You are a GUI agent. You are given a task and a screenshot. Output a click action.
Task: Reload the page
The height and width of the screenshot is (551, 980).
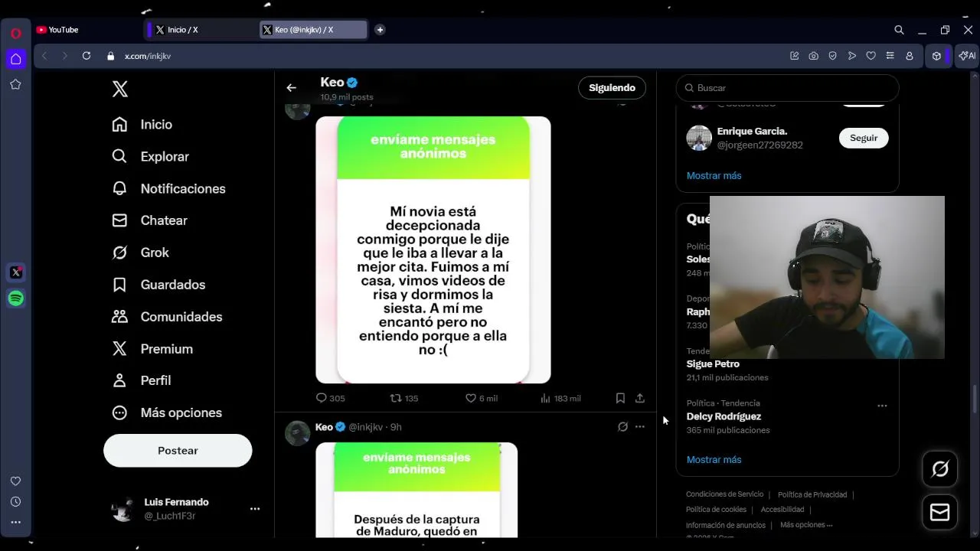click(87, 56)
